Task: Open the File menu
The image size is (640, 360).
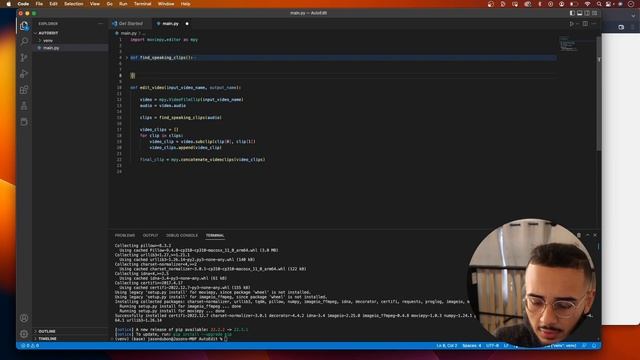Action: [x=39, y=4]
